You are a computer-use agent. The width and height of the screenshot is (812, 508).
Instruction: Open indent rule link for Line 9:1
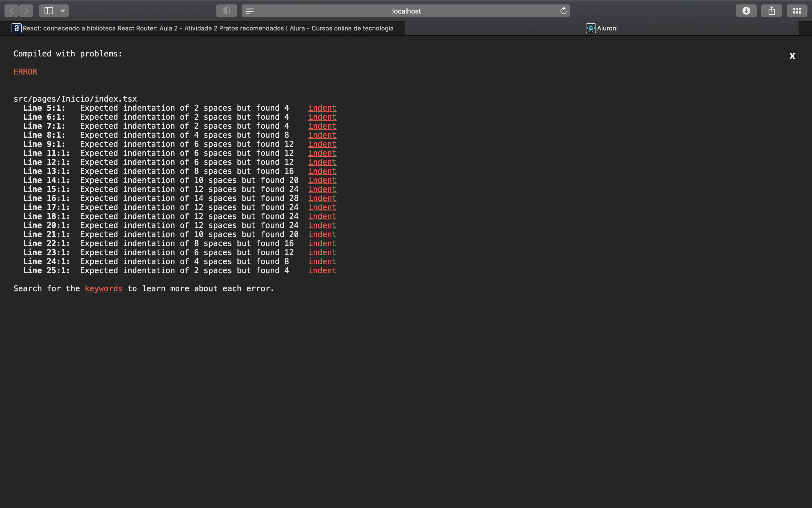point(322,144)
